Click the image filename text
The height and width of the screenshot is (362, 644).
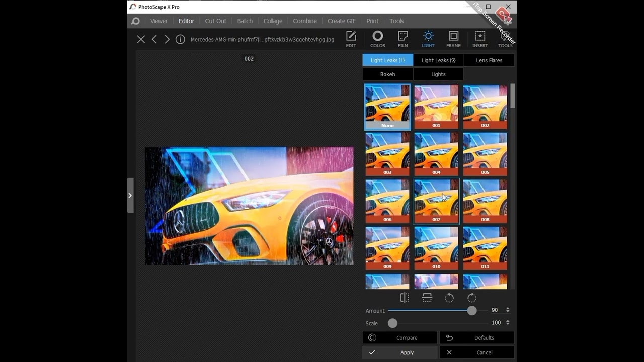(x=262, y=39)
